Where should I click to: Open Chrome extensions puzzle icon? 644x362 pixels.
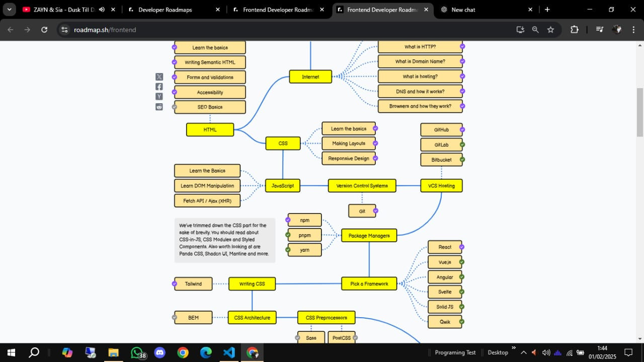point(574,30)
